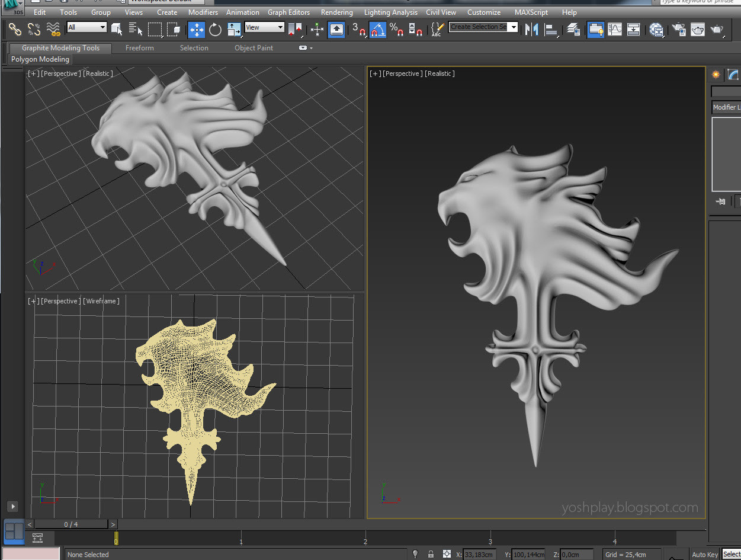Click the time slider showing 0 / 4
The height and width of the screenshot is (560, 741).
point(71,524)
